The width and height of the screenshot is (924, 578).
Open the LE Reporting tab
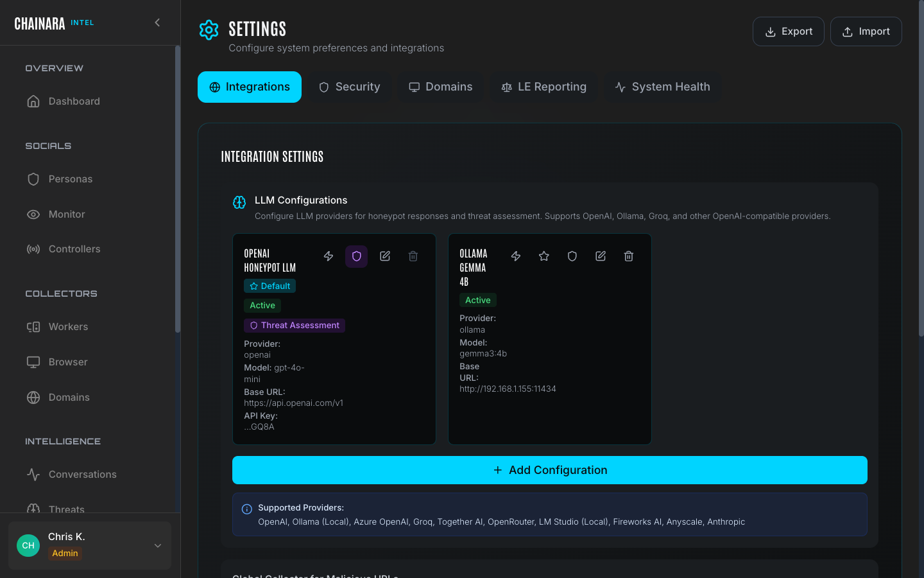pos(544,87)
